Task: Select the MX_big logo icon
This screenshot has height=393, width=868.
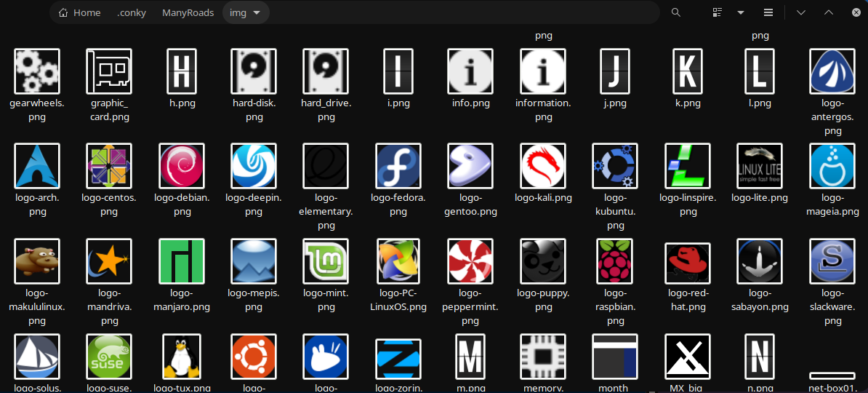Action: (688, 356)
